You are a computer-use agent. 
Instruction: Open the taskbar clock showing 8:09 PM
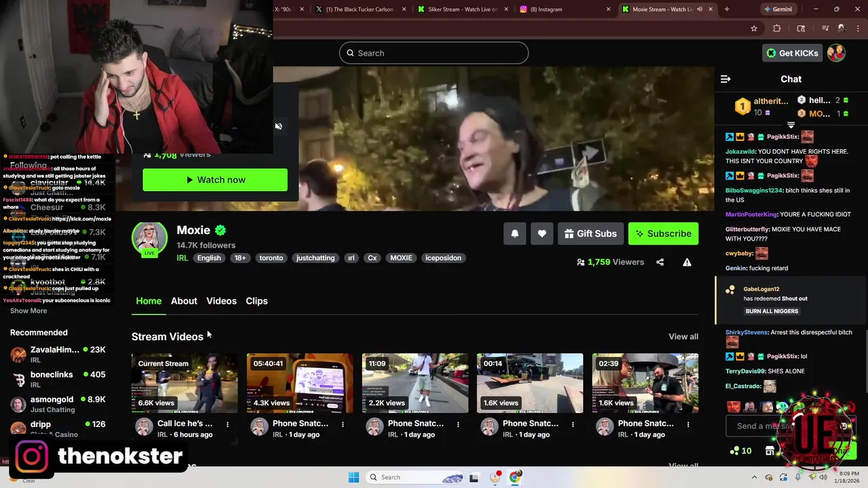pyautogui.click(x=848, y=477)
